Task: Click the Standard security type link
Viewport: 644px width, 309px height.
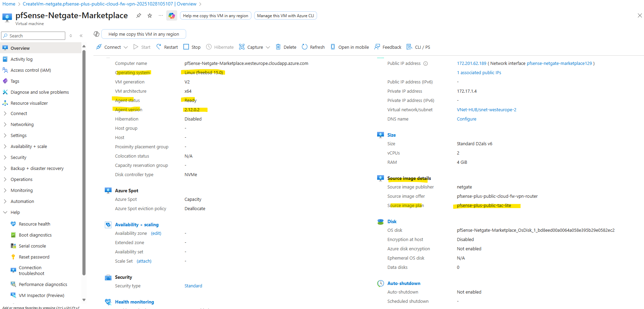Action: tap(193, 286)
